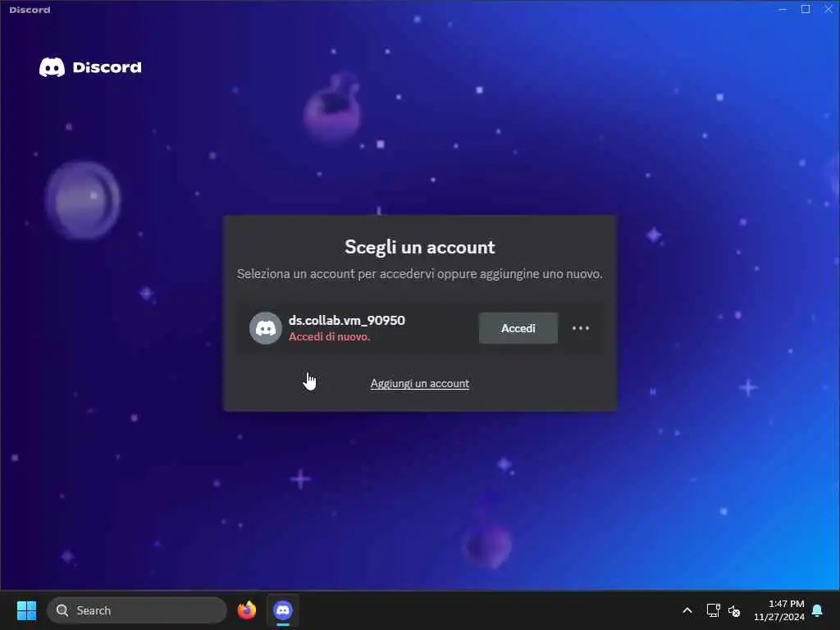Open the Windows Start menu
This screenshot has height=630, width=840.
point(26,610)
